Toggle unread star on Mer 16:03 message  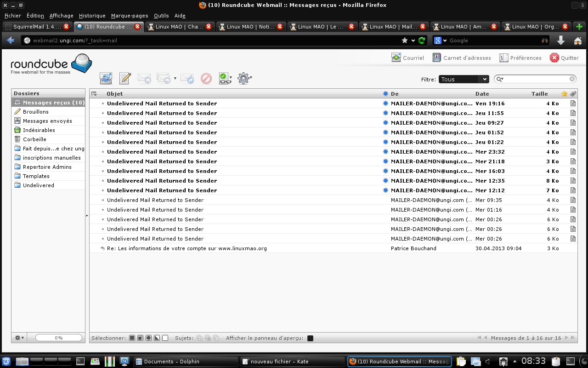point(385,171)
